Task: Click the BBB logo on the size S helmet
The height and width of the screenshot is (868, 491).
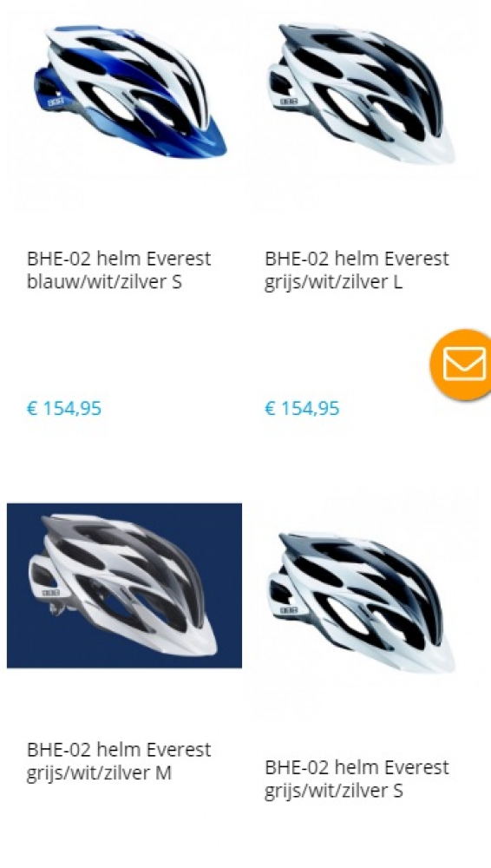Action: 288,610
